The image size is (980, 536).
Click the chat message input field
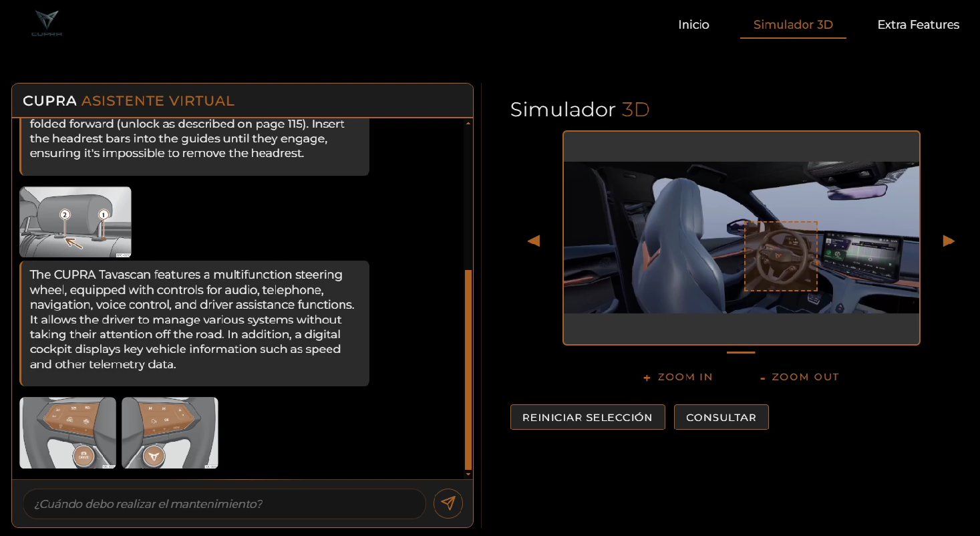[x=224, y=504]
